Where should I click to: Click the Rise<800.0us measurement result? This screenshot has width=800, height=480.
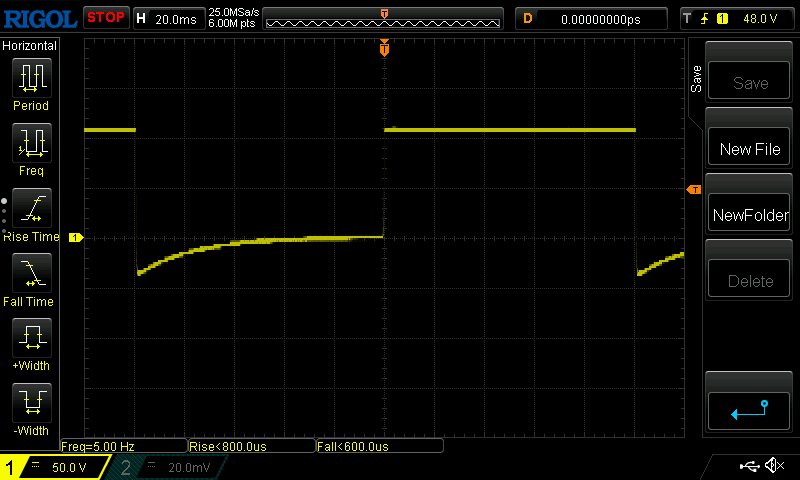[252, 446]
